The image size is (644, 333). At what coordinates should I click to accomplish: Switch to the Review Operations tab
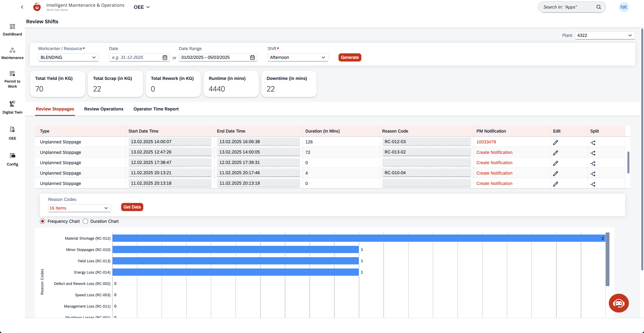point(104,109)
